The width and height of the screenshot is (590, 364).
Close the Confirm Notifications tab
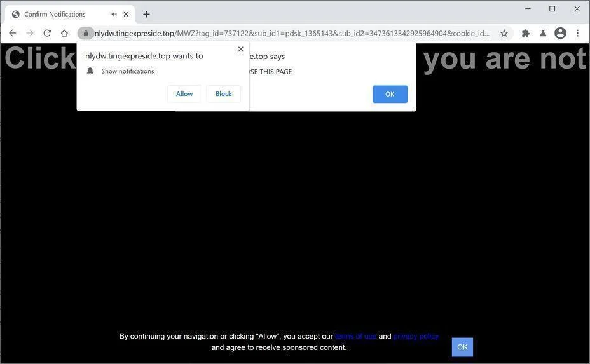(x=126, y=14)
